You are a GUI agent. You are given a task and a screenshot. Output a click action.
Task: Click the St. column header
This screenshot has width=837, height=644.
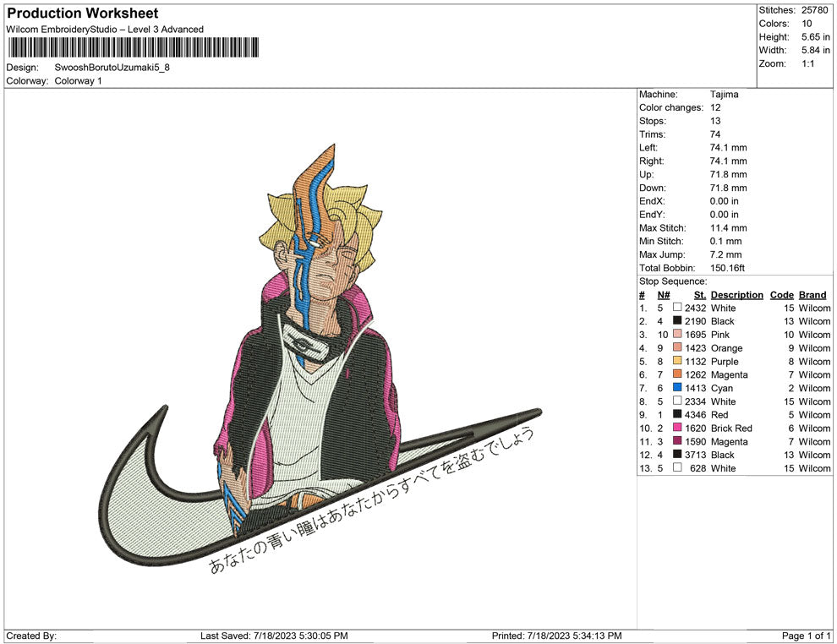pos(700,295)
